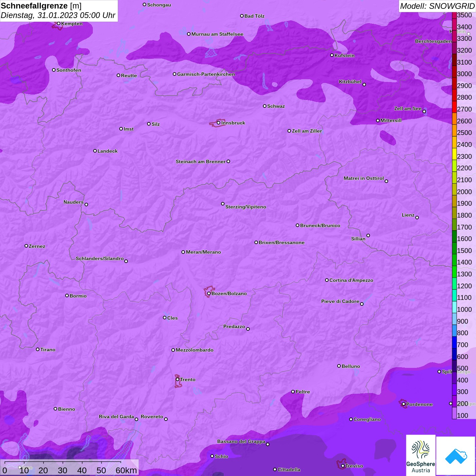The width and height of the screenshot is (476, 476).
Task: Select the "3500" legend value
Action: (464, 15)
